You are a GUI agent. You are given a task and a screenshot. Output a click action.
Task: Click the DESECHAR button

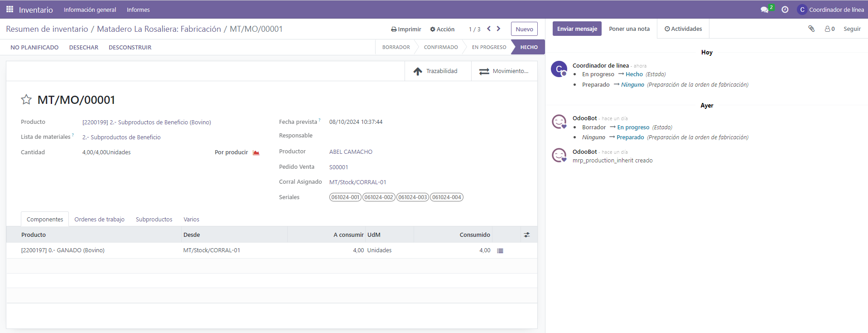84,47
